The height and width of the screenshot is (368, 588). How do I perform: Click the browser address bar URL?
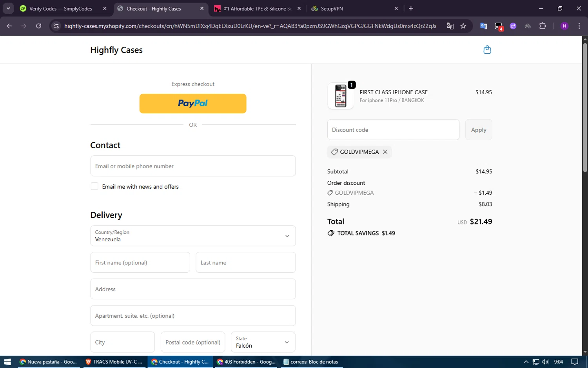[x=250, y=26]
